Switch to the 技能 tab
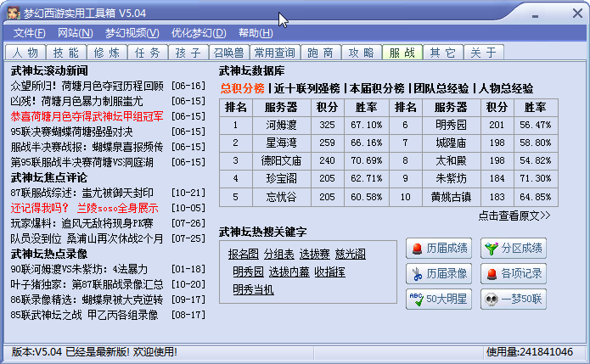This screenshot has width=590, height=364. 66,53
